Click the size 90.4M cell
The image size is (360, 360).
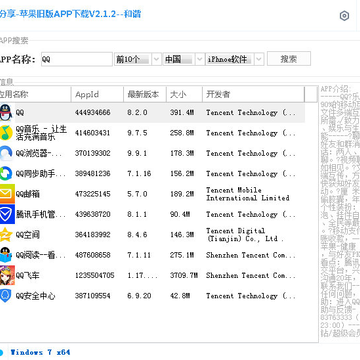(x=180, y=214)
